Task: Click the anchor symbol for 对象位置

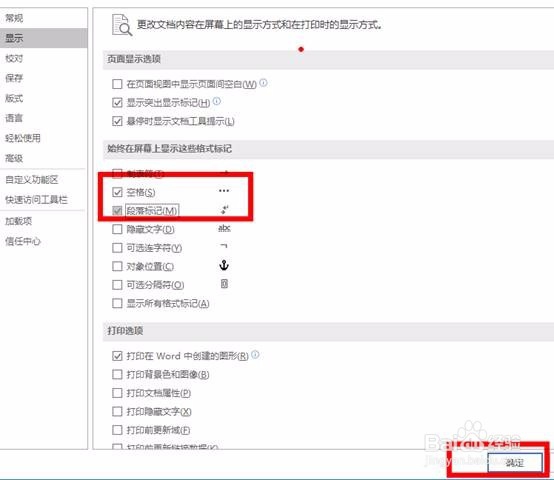Action: coord(224,265)
